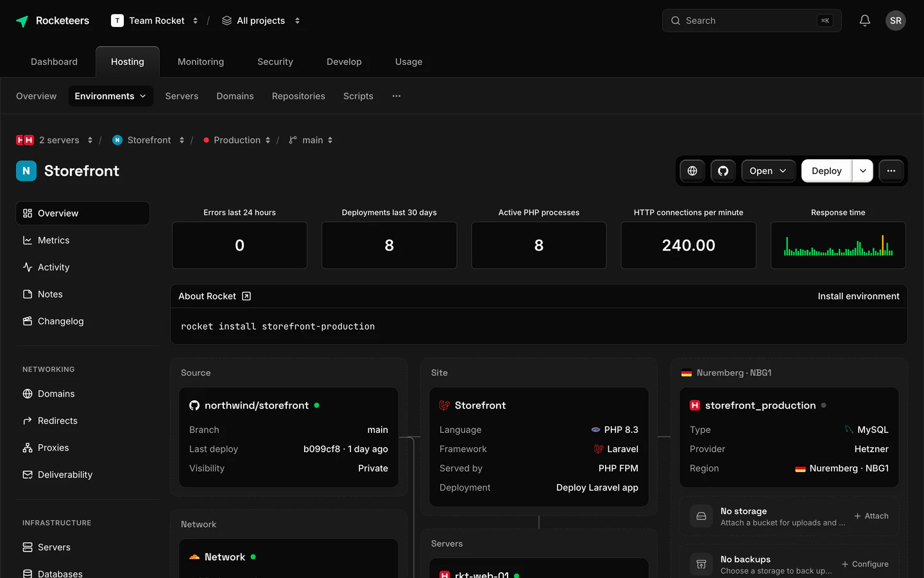Open Servers under Infrastructure sidebar
The width and height of the screenshot is (924, 578).
(83, 547)
